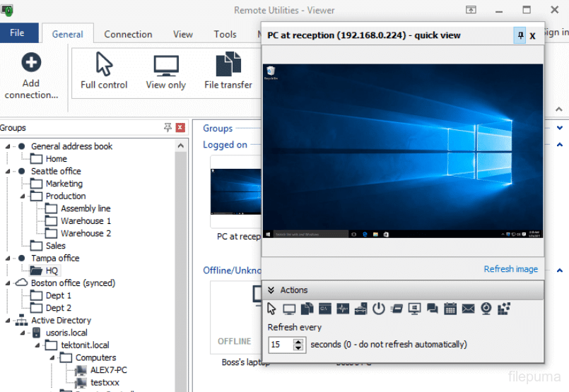This screenshot has height=392, width=569.
Task: Click the remote desktop preview in quick view
Action: pos(403,151)
